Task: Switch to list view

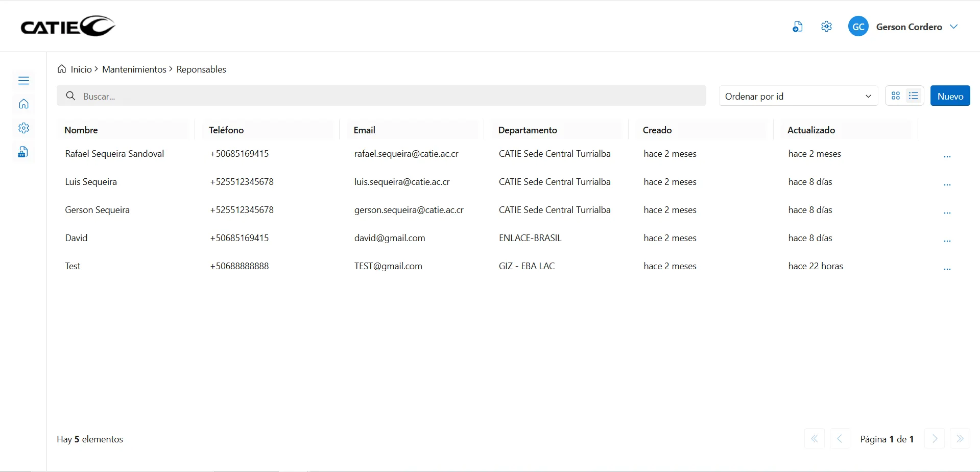Action: [914, 96]
